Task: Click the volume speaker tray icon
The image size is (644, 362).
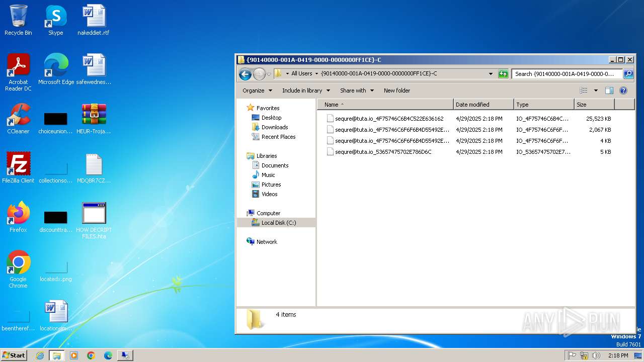Action: click(x=596, y=355)
